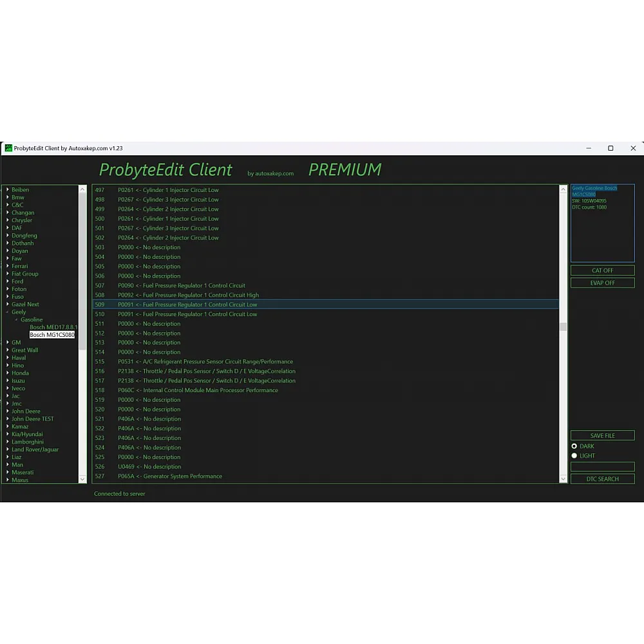The height and width of the screenshot is (644, 644).
Task: Select the Bosch MG1CS080 ECU entry
Action: pyautogui.click(x=52, y=335)
